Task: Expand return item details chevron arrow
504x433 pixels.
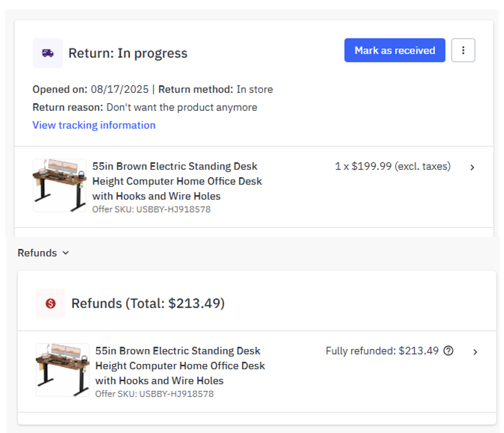Action: tap(472, 167)
